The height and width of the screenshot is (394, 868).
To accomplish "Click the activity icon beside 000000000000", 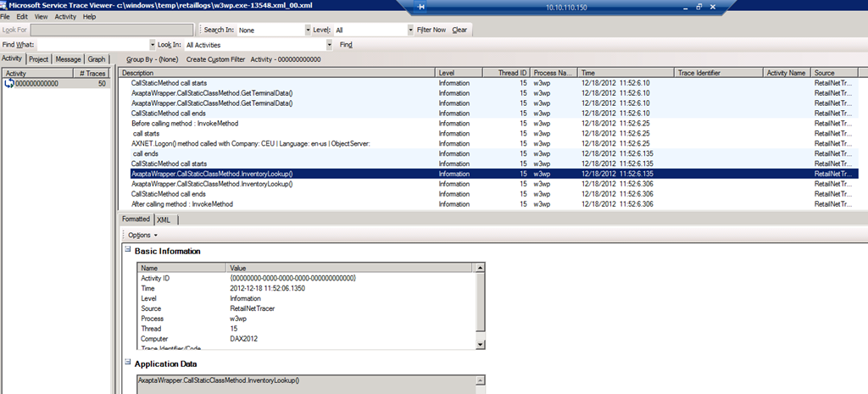I will 8,84.
